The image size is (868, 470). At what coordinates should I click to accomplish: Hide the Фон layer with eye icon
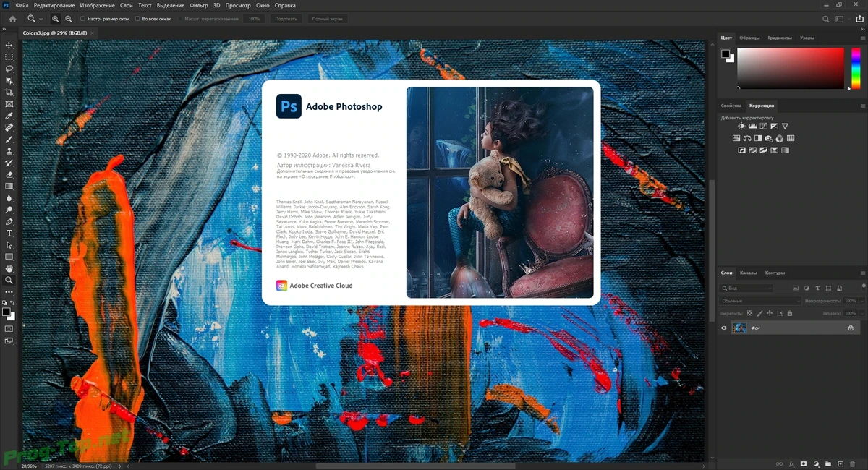point(724,328)
